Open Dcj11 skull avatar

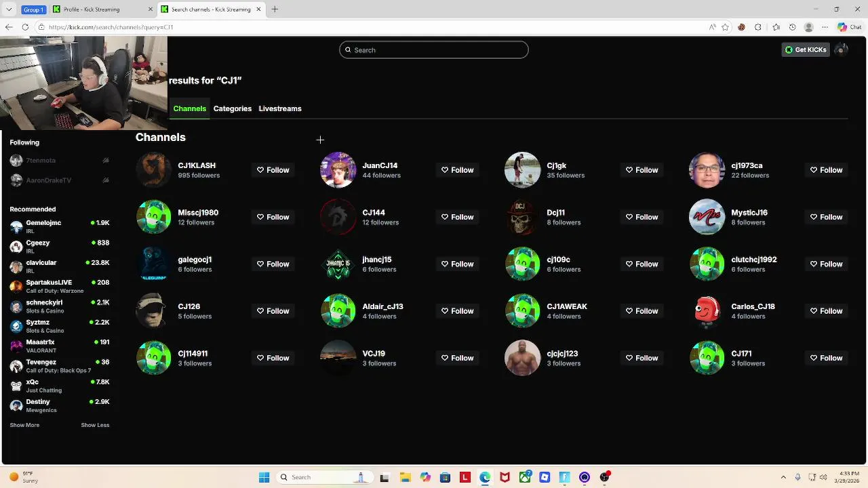(523, 217)
